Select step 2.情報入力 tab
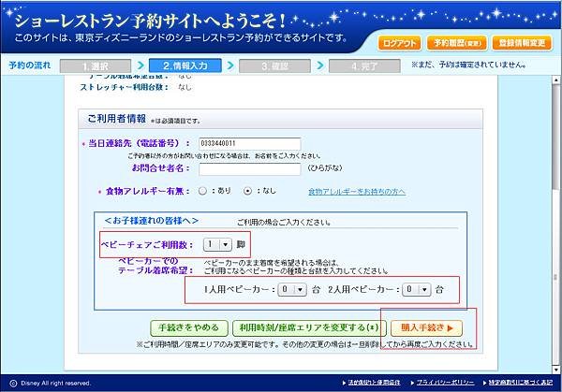Viewport: 562px width, 392px height. pyautogui.click(x=185, y=65)
